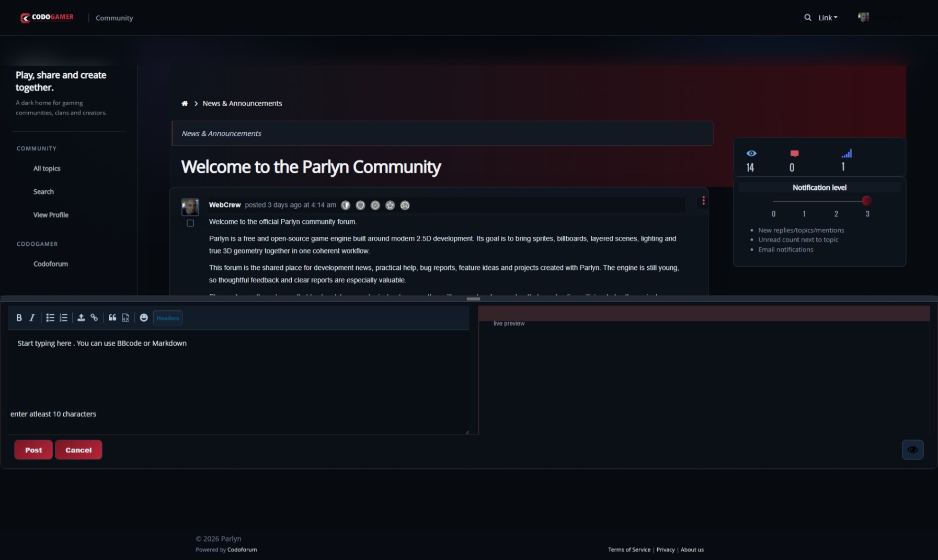
Task: Click the editor drag handle bar
Action: (x=473, y=299)
